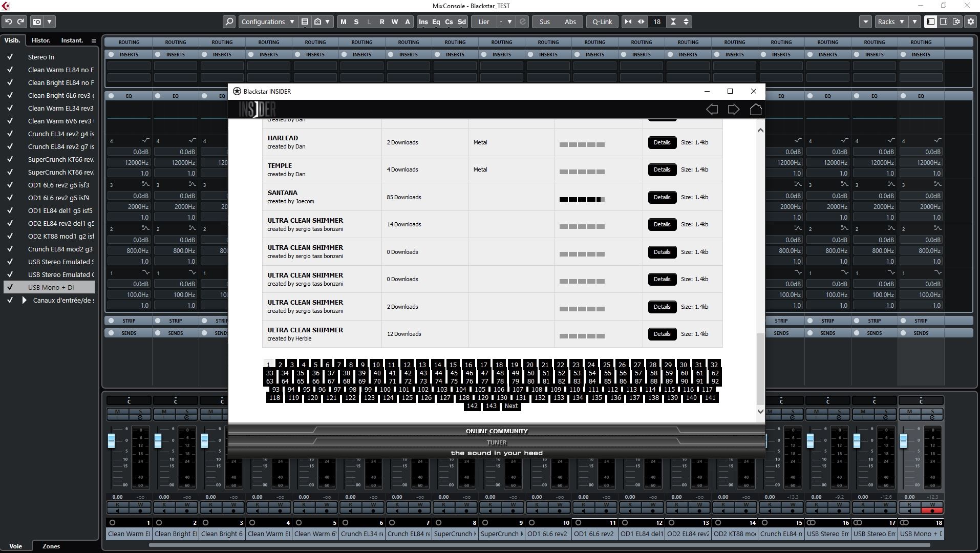Open the Racks dropdown
The image size is (980, 553).
coord(890,22)
